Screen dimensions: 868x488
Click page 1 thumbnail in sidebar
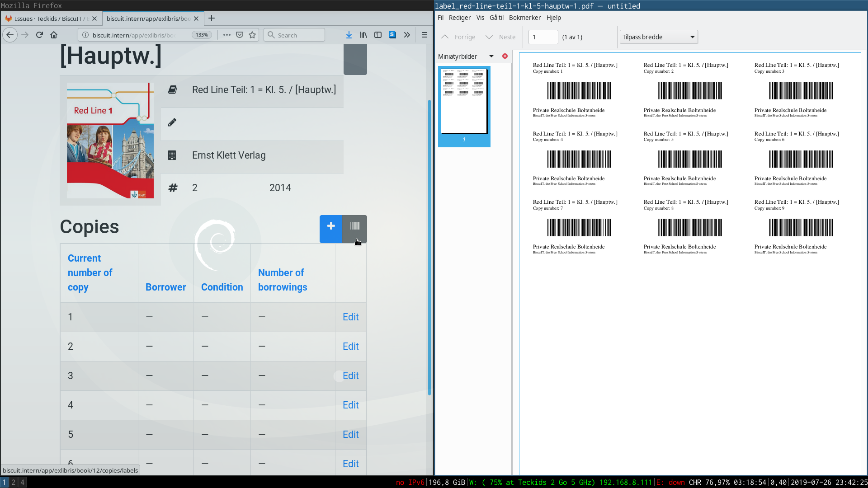point(464,102)
